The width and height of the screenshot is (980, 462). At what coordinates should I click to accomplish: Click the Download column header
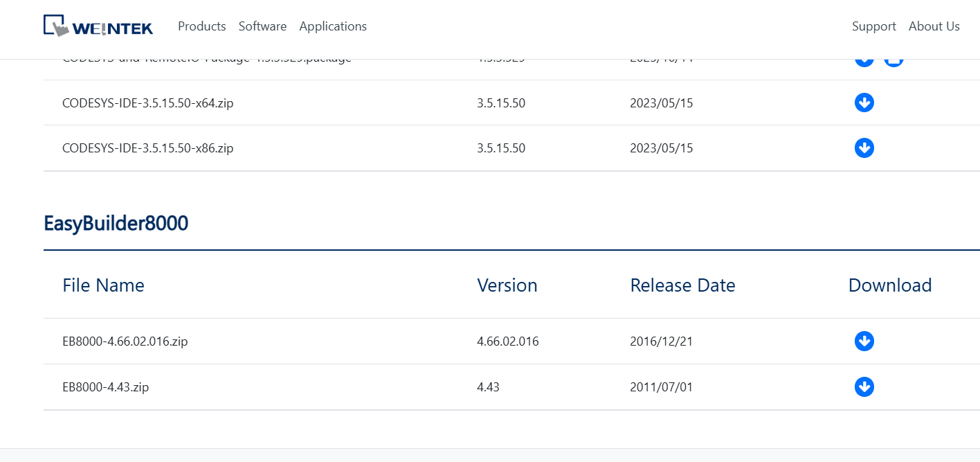point(889,285)
